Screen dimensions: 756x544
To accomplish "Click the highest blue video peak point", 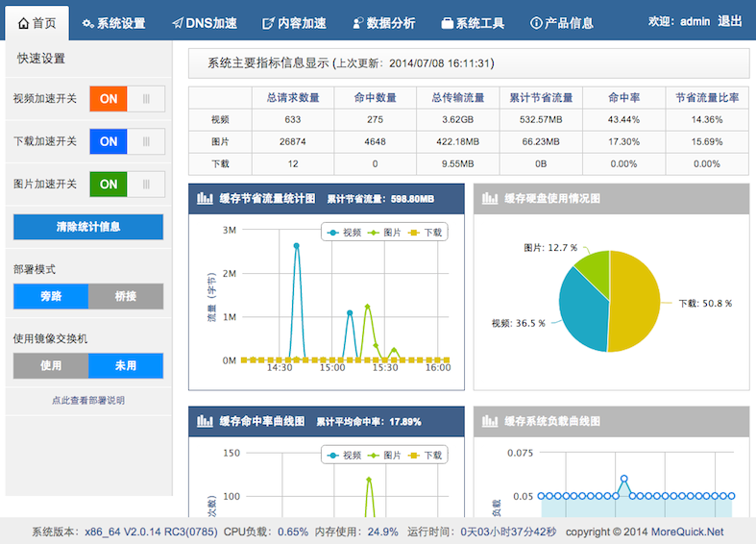I will tap(297, 246).
